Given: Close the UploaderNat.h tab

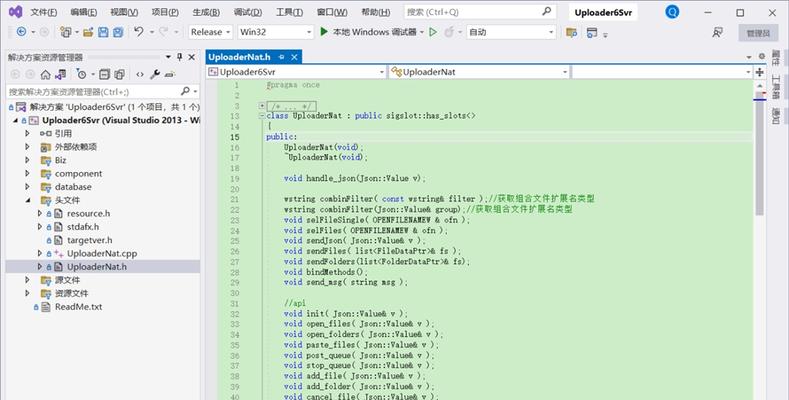Looking at the screenshot, I should 294,57.
